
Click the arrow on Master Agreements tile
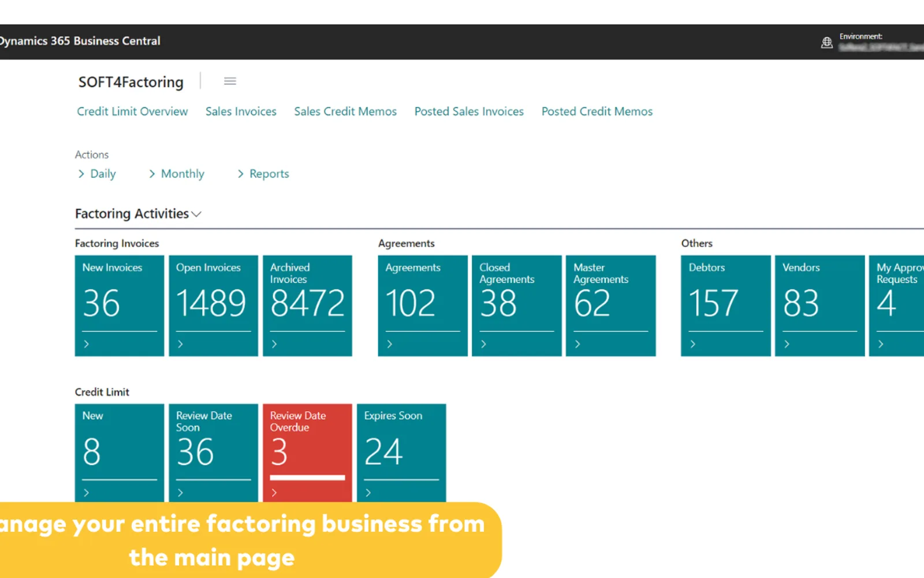click(577, 344)
